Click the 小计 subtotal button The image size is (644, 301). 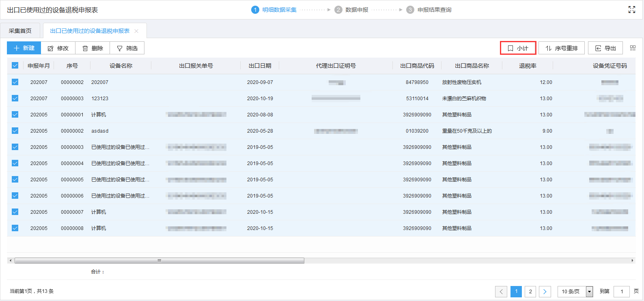[x=518, y=48]
